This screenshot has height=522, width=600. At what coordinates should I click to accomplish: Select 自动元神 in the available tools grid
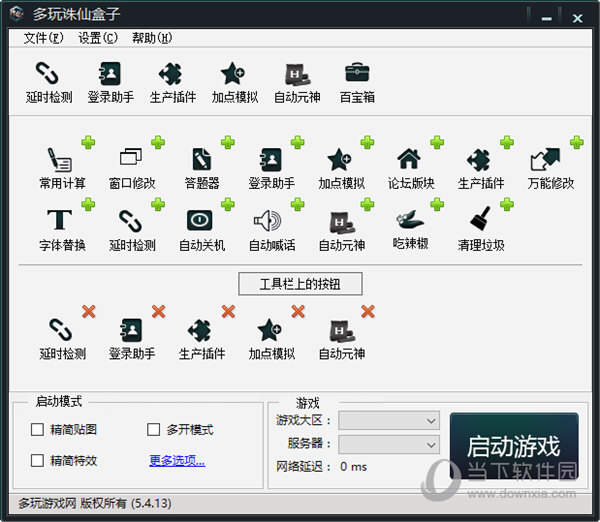click(341, 230)
